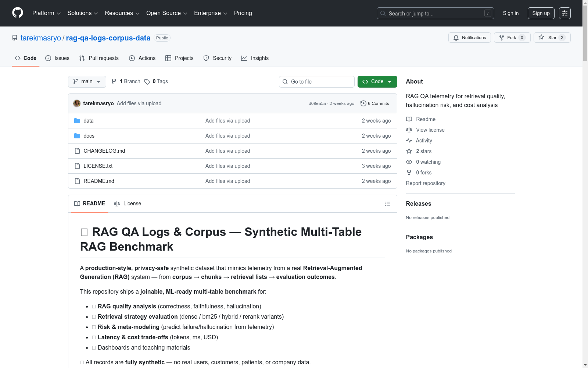Click the GitHub logo icon
Viewport: 588px width, 368px height.
[x=18, y=13]
